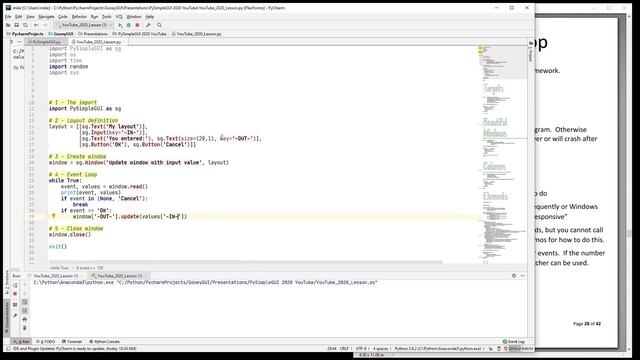This screenshot has height=360, width=640.
Task: Click the Forward navigation arrow
Action: (x=45, y=25)
